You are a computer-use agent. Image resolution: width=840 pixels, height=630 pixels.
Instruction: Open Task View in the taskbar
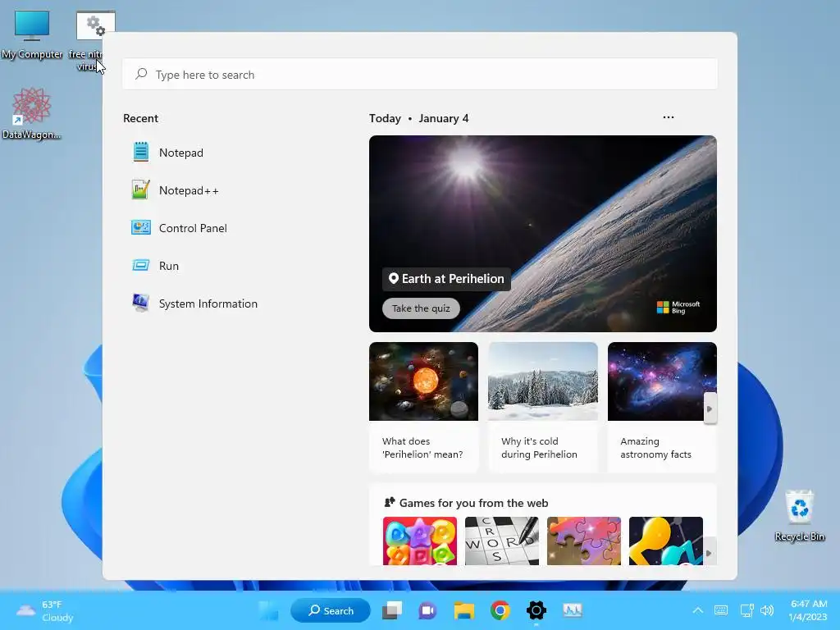(392, 610)
